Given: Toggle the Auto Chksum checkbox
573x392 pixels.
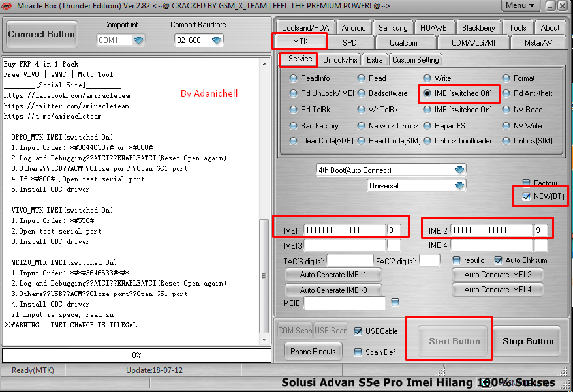Looking at the screenshot, I should 498,260.
